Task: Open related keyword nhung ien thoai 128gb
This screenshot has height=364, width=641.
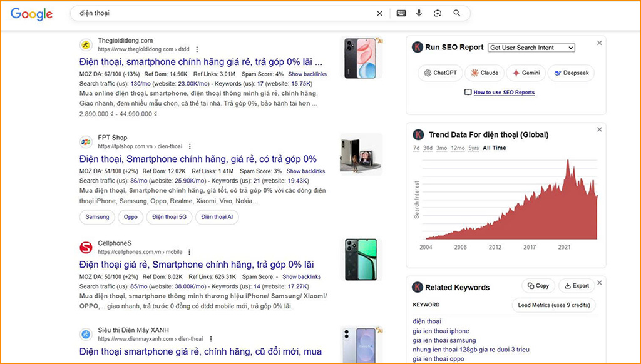Action: (x=471, y=350)
